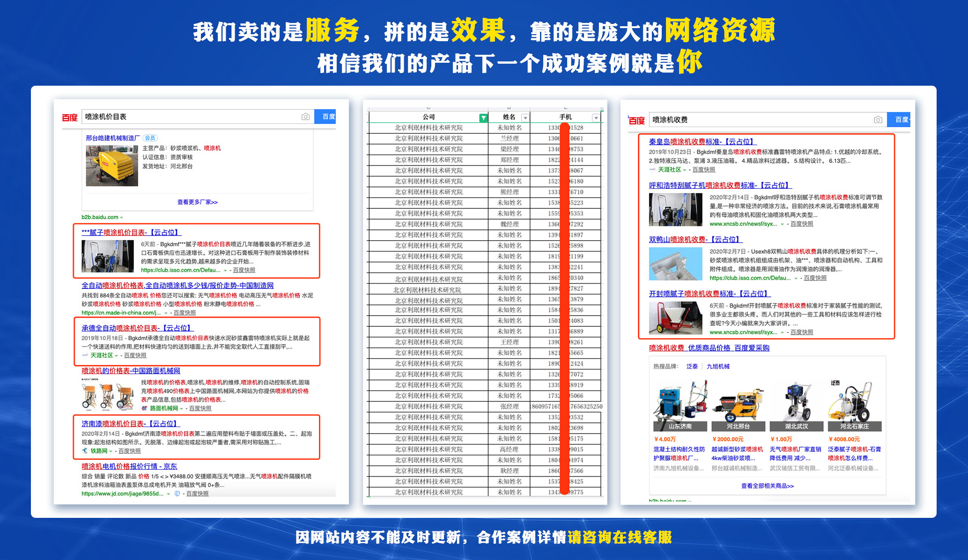Click the 百度 search button for 喷涂机收费

click(899, 120)
